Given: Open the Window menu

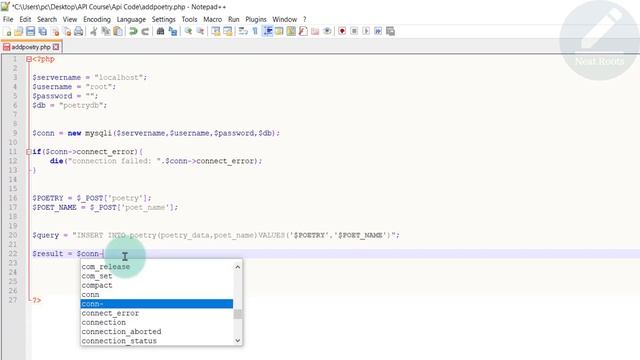Looking at the screenshot, I should coord(284,19).
